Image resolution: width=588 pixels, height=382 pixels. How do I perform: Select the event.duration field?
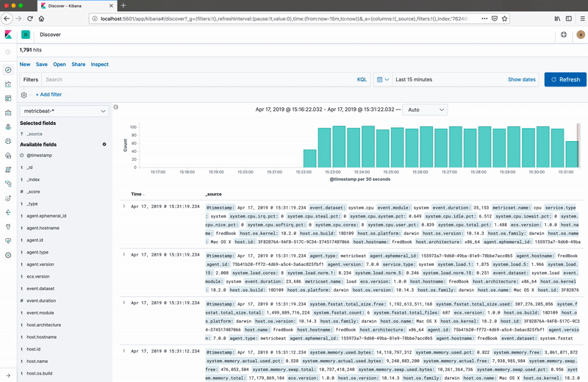pyautogui.click(x=41, y=300)
